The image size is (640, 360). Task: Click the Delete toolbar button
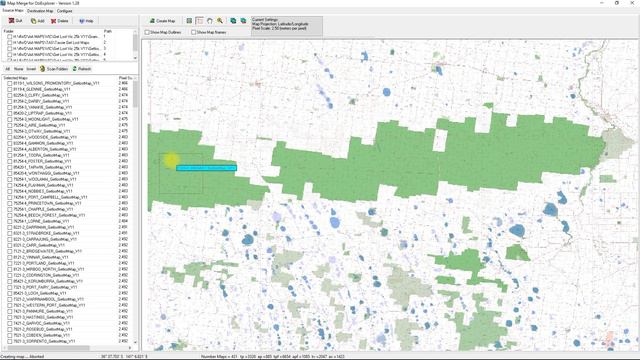tap(60, 21)
